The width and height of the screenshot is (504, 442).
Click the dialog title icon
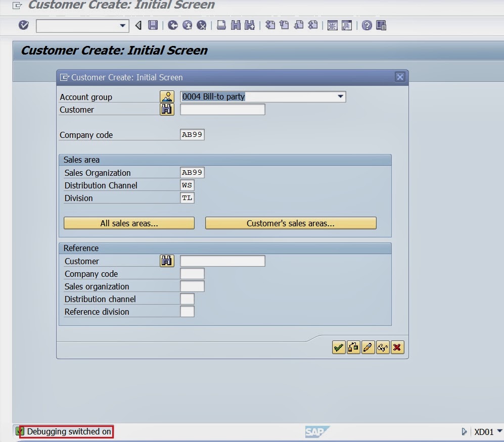pos(65,77)
